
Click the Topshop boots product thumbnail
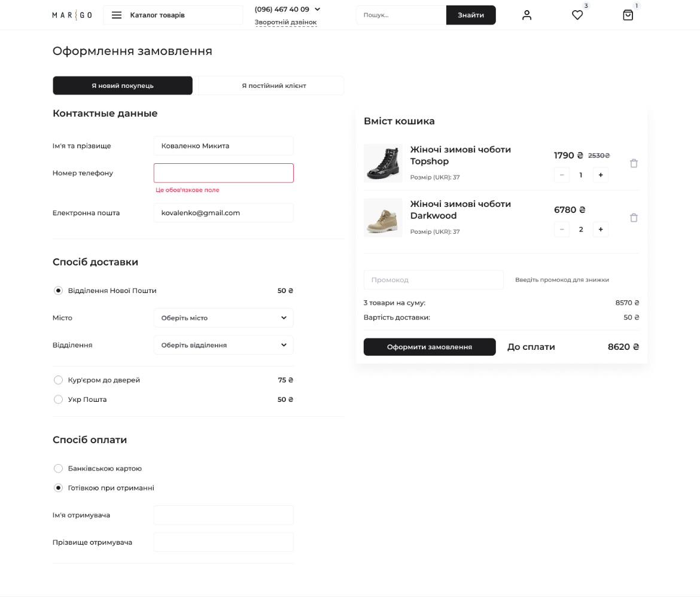click(383, 163)
